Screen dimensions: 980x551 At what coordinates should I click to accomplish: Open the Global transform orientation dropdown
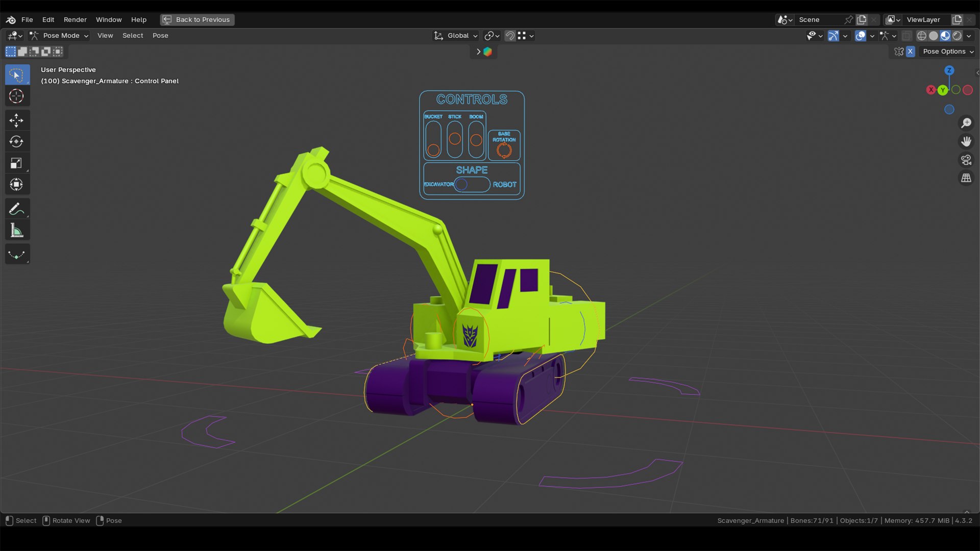pyautogui.click(x=455, y=36)
